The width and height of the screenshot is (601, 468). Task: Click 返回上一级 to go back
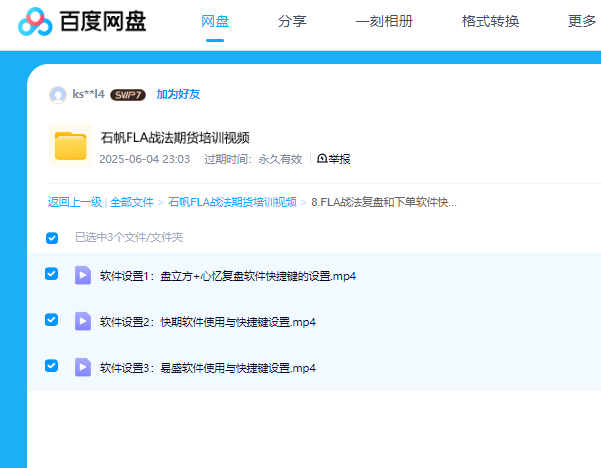click(74, 202)
